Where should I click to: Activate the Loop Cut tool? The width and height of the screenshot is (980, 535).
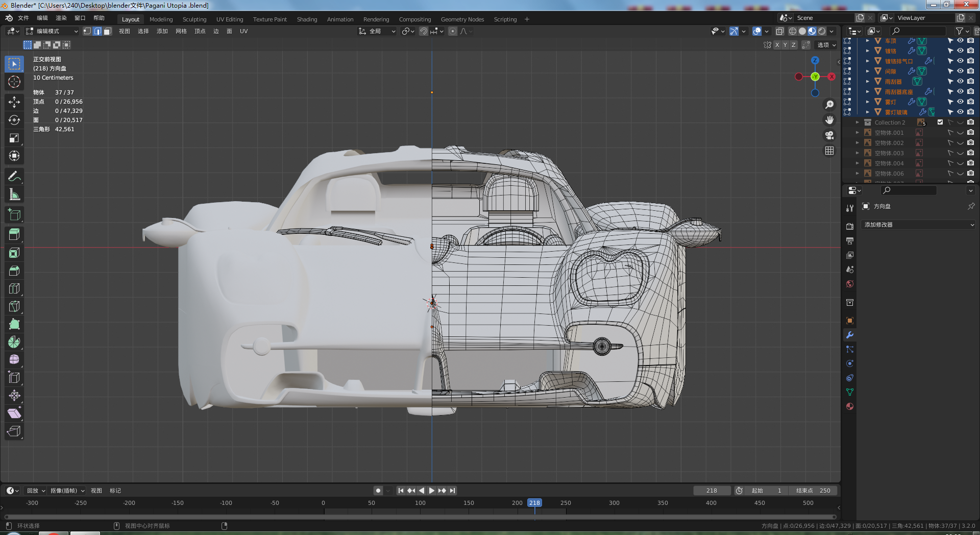(x=14, y=289)
